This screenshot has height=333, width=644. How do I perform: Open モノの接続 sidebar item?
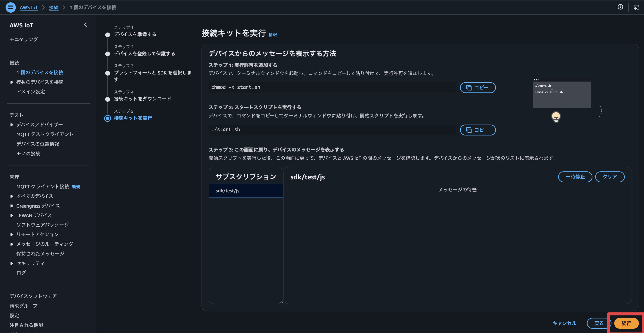[x=28, y=153]
